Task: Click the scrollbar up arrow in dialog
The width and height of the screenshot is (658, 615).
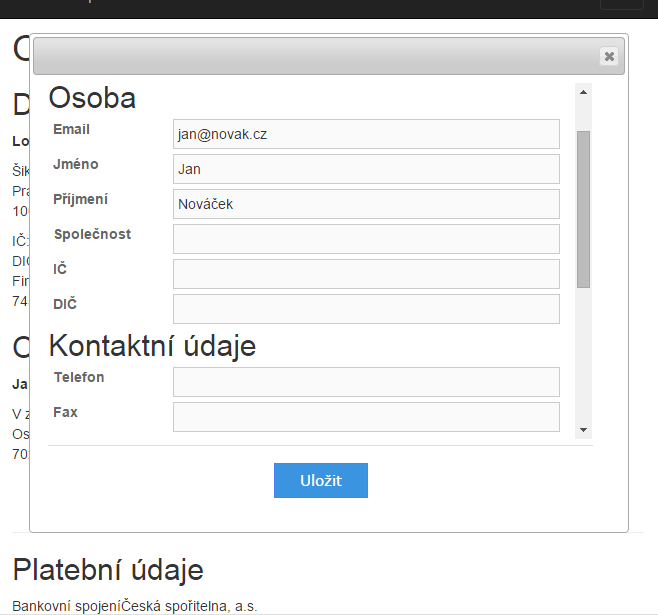Action: click(583, 92)
